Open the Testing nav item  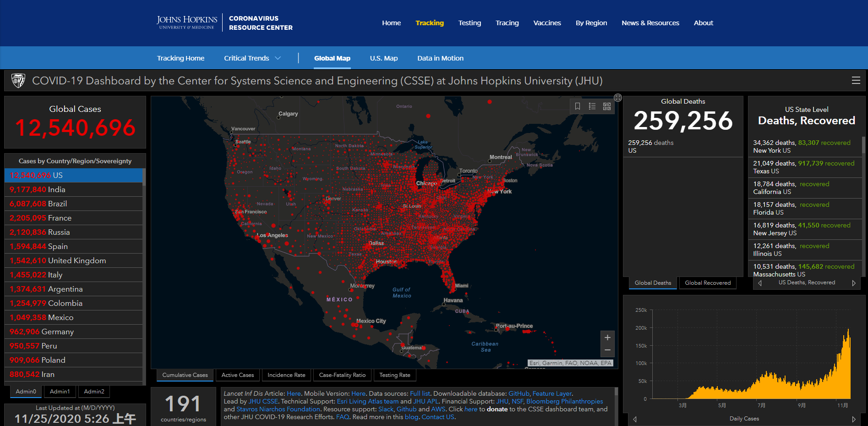469,23
